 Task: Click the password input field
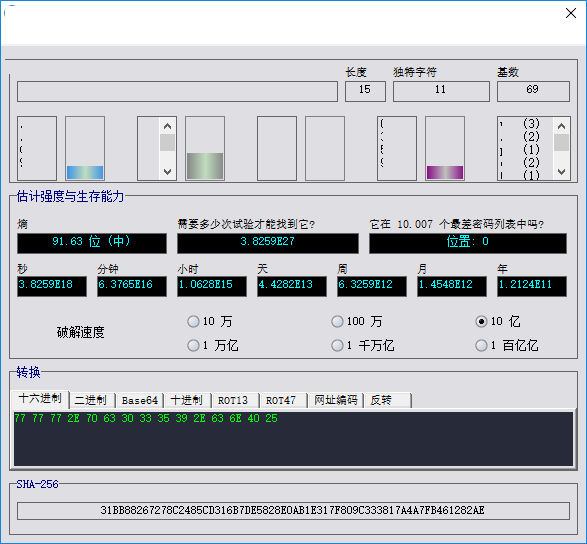pos(177,91)
